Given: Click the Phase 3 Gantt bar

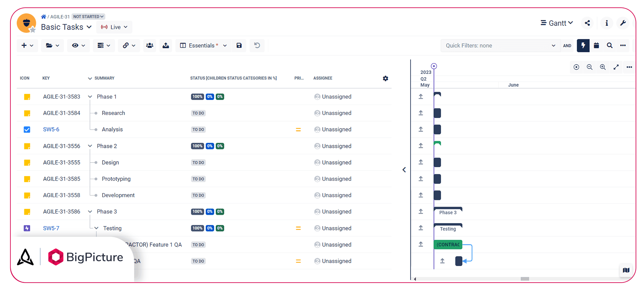Looking at the screenshot, I should click(448, 212).
